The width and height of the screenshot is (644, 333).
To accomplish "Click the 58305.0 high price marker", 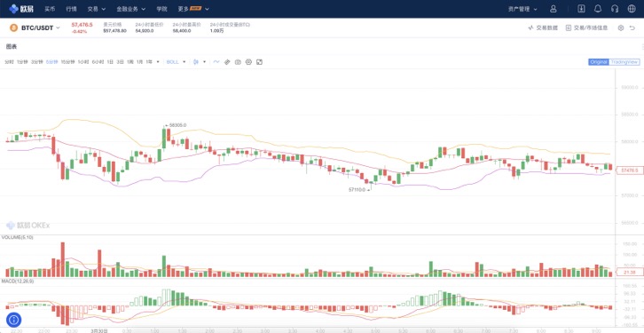I will [x=176, y=125].
